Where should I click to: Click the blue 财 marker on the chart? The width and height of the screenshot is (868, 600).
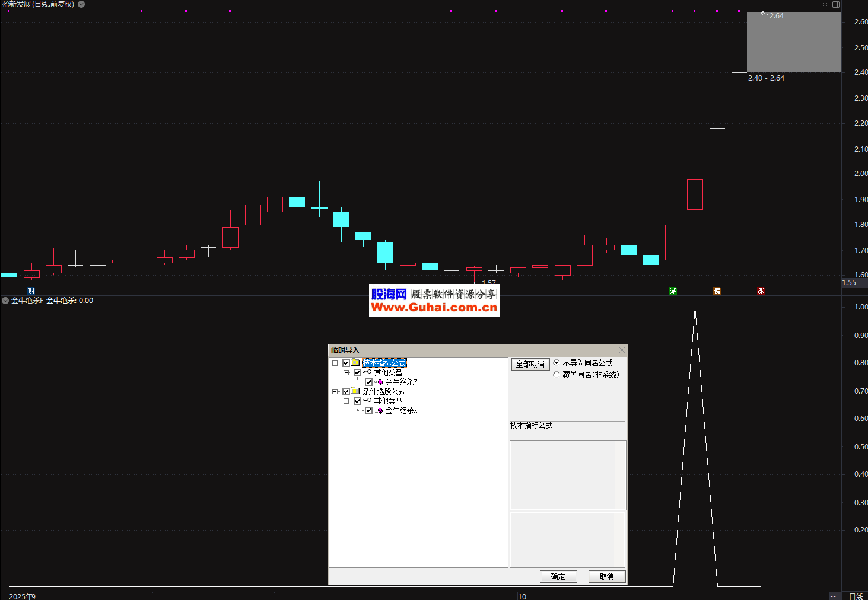(x=31, y=291)
